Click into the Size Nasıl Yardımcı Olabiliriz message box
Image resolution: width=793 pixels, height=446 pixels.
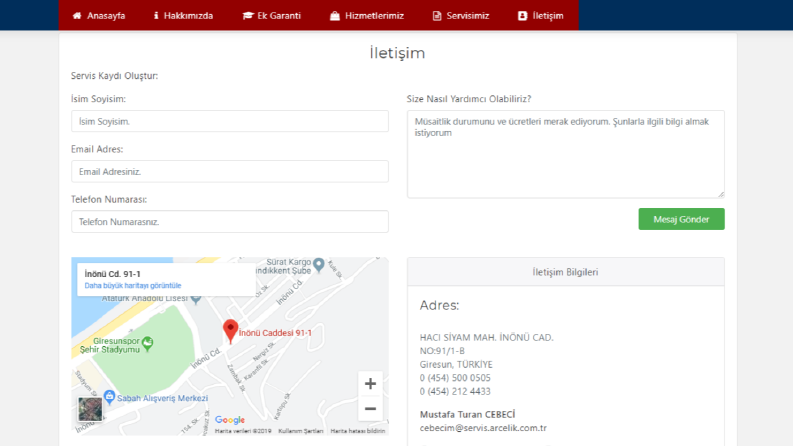pyautogui.click(x=565, y=154)
